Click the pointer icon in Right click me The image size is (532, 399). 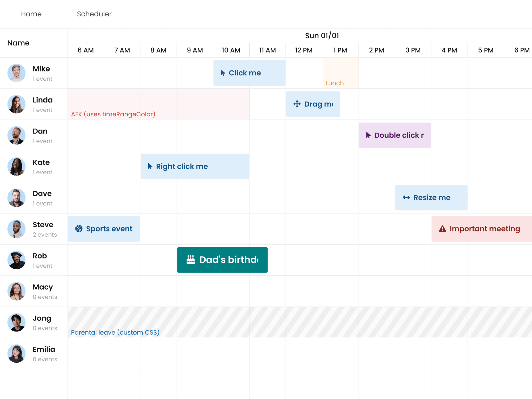tap(150, 166)
